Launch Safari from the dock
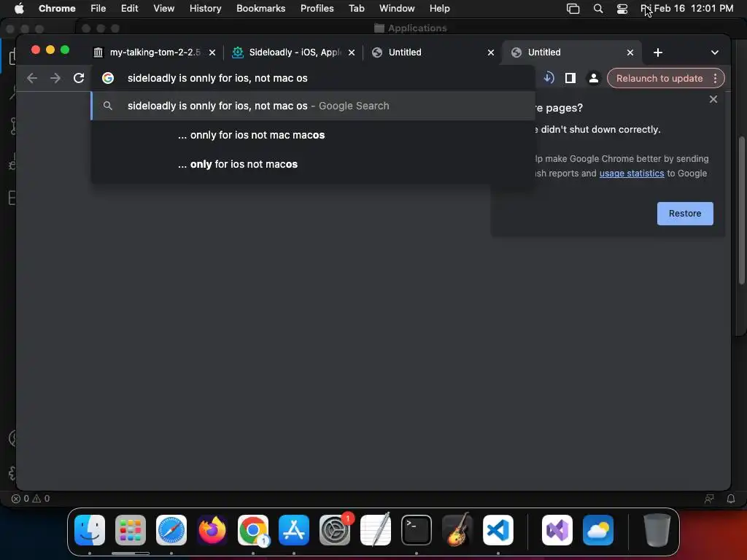Viewport: 747px width, 560px height. click(171, 530)
